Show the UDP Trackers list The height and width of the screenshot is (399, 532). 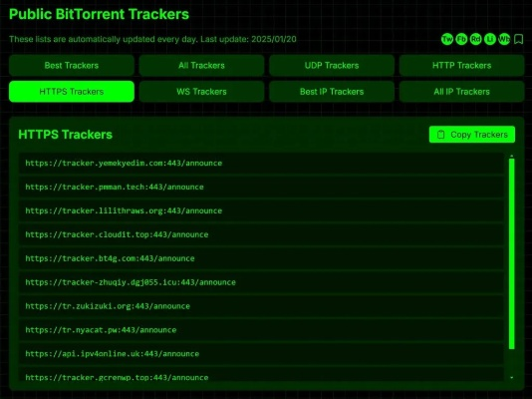(x=332, y=65)
